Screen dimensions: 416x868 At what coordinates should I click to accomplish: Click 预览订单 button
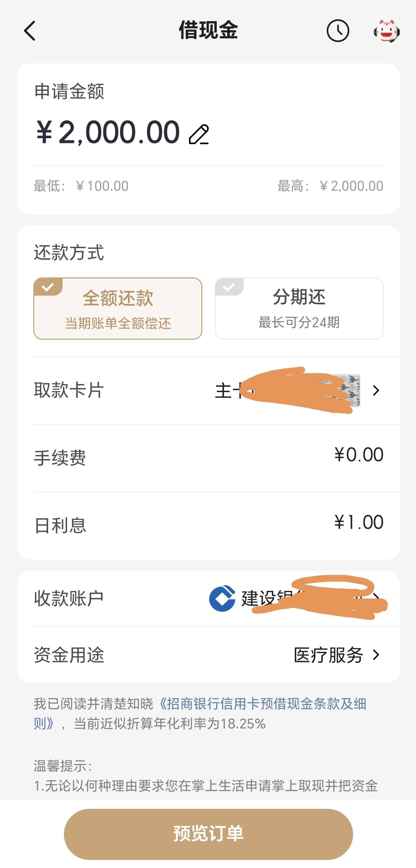(208, 834)
